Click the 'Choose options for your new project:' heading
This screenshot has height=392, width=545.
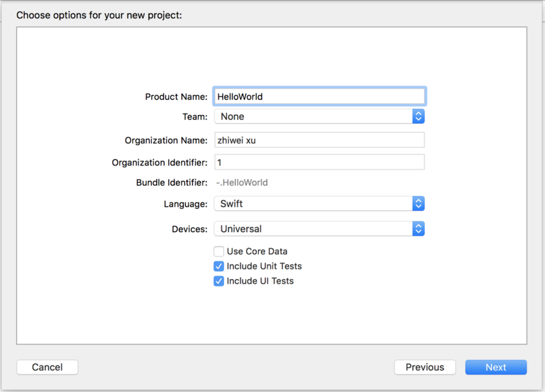[x=99, y=15]
